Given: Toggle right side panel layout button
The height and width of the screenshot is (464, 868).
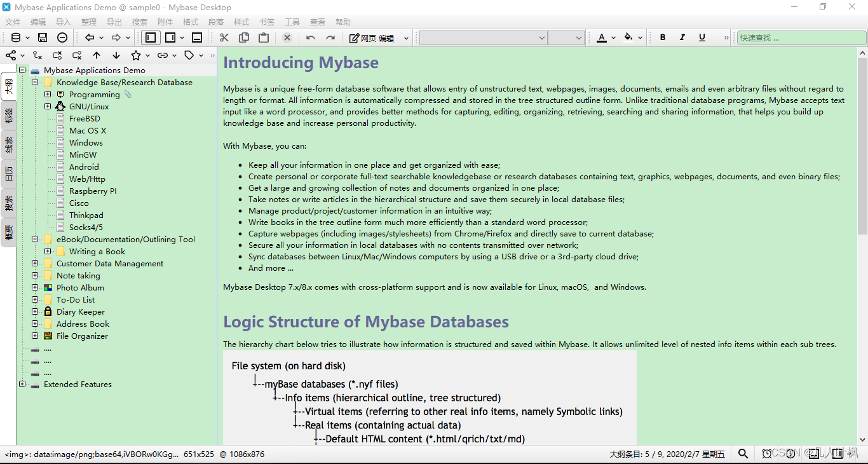Looking at the screenshot, I should pyautogui.click(x=170, y=38).
